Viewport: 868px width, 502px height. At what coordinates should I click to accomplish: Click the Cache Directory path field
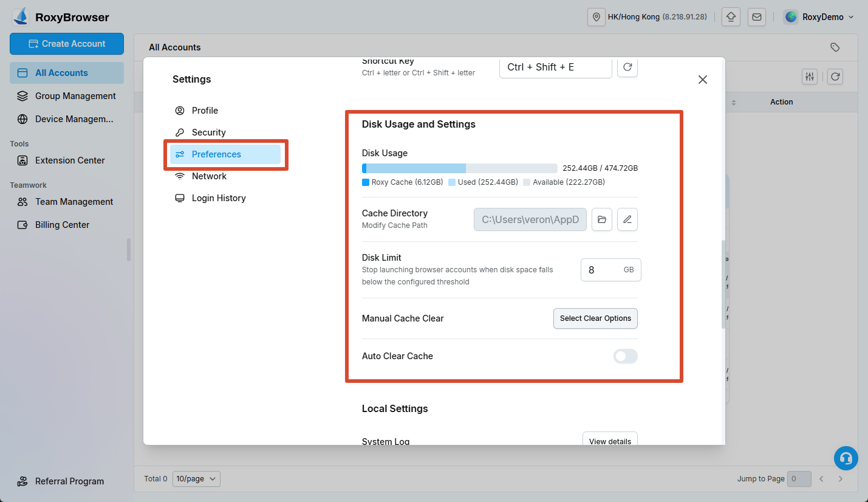530,219
